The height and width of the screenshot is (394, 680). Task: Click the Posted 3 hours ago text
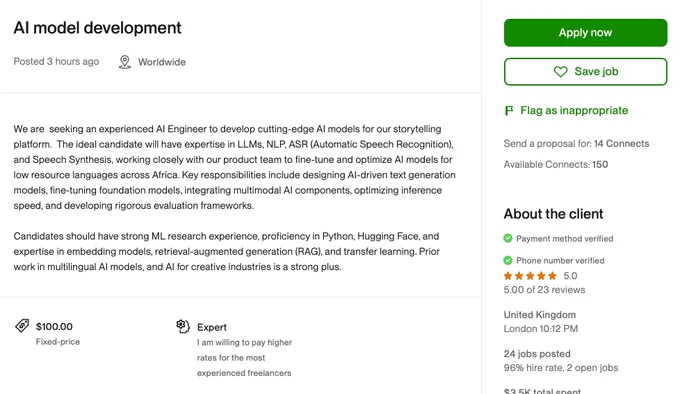pos(56,62)
